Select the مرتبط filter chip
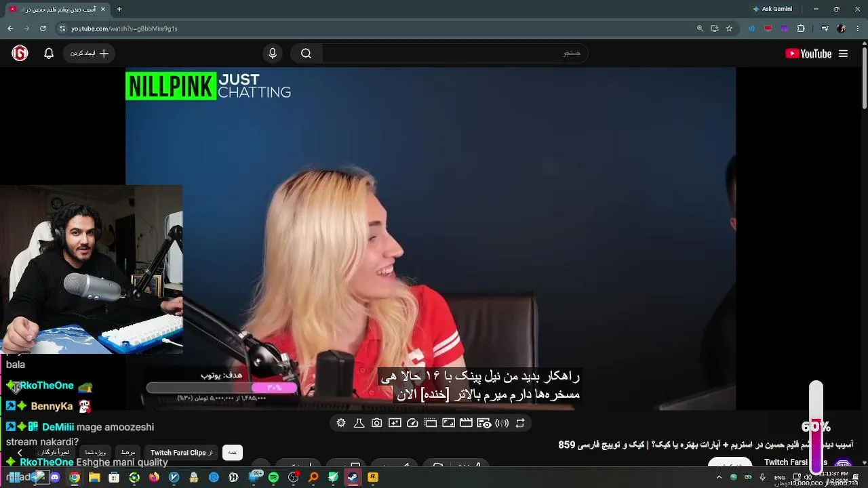Image resolution: width=868 pixels, height=488 pixels. coord(127,452)
